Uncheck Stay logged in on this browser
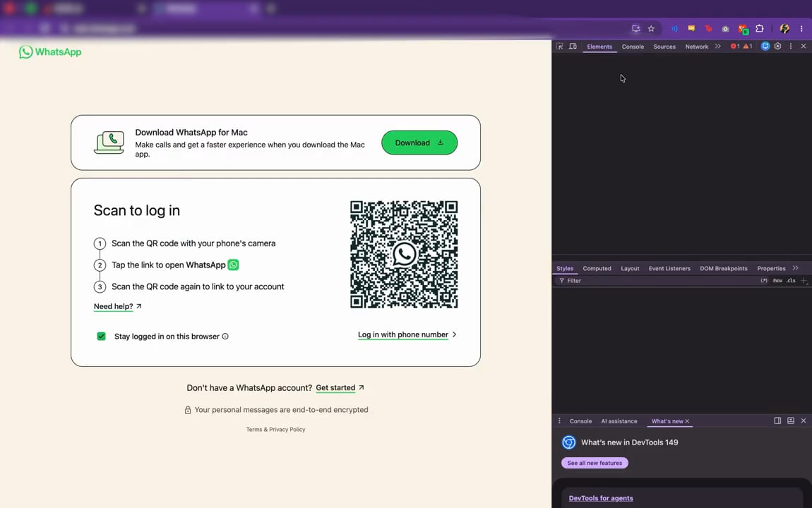This screenshot has height=508, width=812. click(102, 337)
